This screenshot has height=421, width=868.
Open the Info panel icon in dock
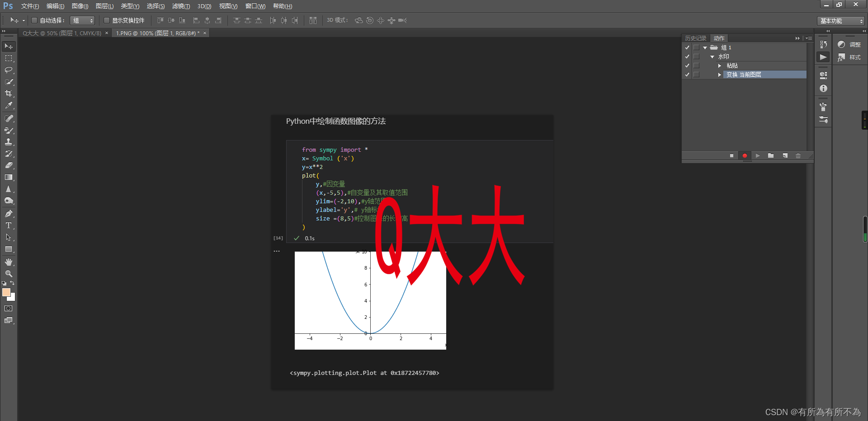click(x=823, y=89)
